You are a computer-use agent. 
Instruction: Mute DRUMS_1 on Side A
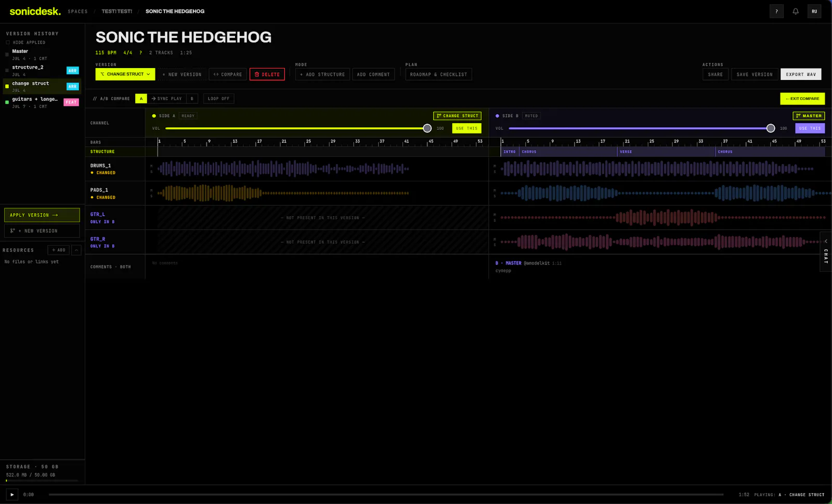pyautogui.click(x=151, y=166)
